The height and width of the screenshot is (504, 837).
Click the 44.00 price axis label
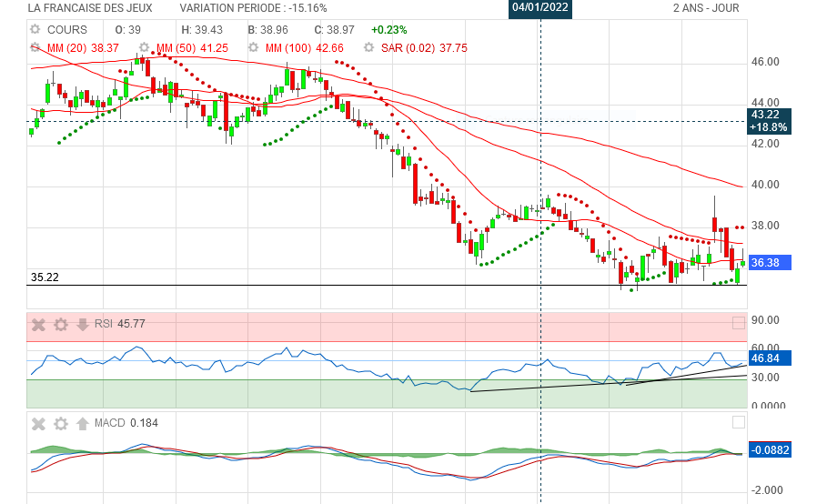[x=765, y=103]
